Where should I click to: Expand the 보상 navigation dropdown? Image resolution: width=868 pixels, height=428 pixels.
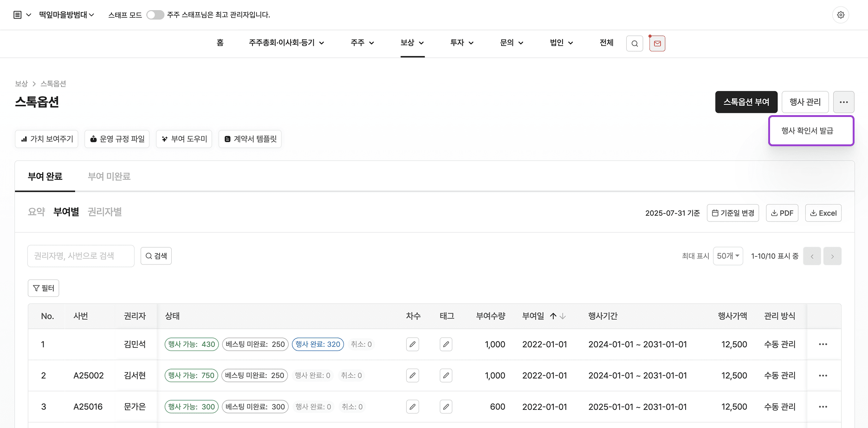pos(412,42)
